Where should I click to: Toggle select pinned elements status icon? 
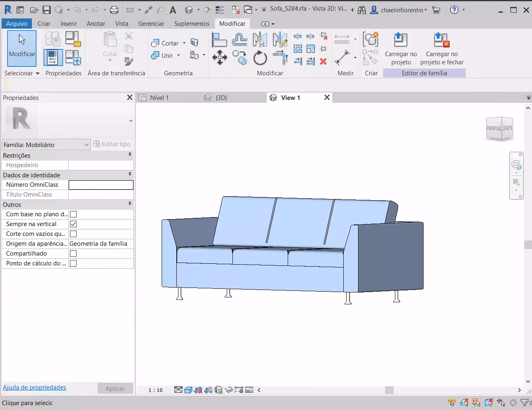(476, 403)
